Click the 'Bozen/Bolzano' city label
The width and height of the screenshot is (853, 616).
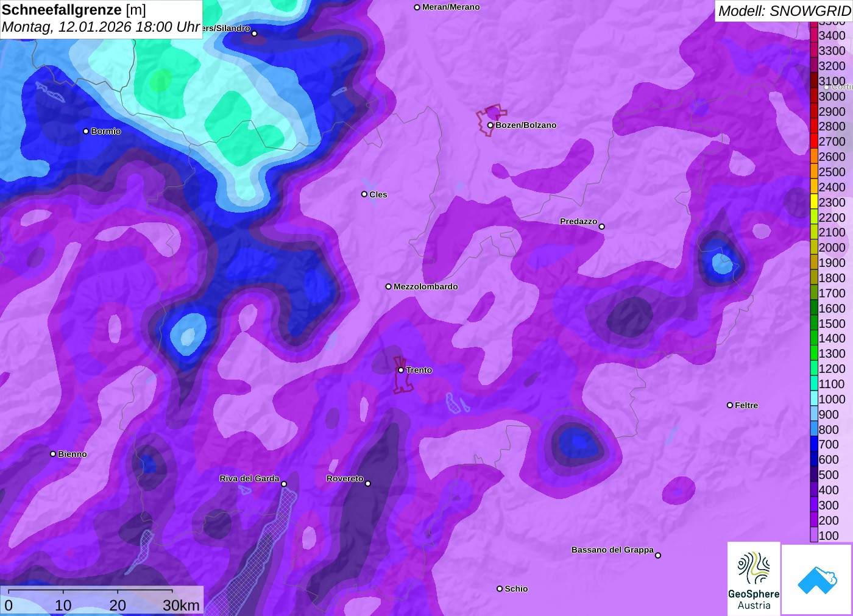(526, 125)
